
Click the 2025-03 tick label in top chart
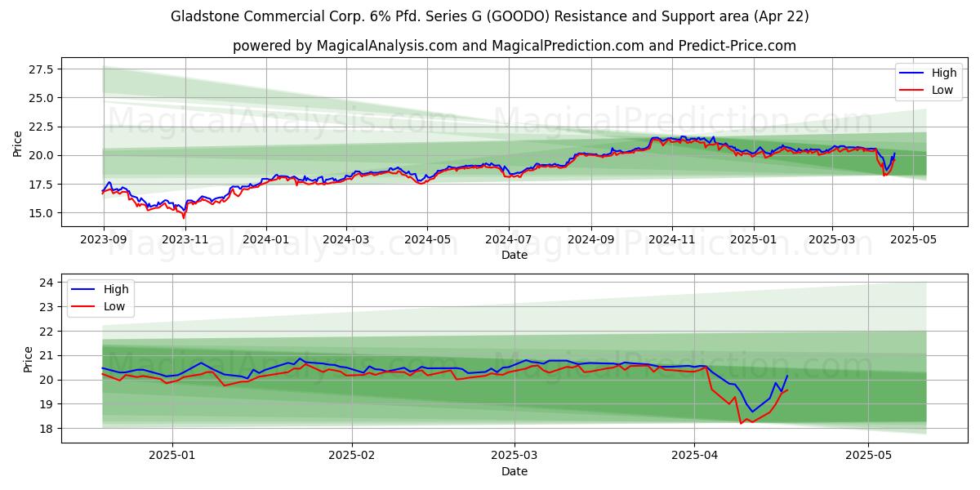coord(833,241)
